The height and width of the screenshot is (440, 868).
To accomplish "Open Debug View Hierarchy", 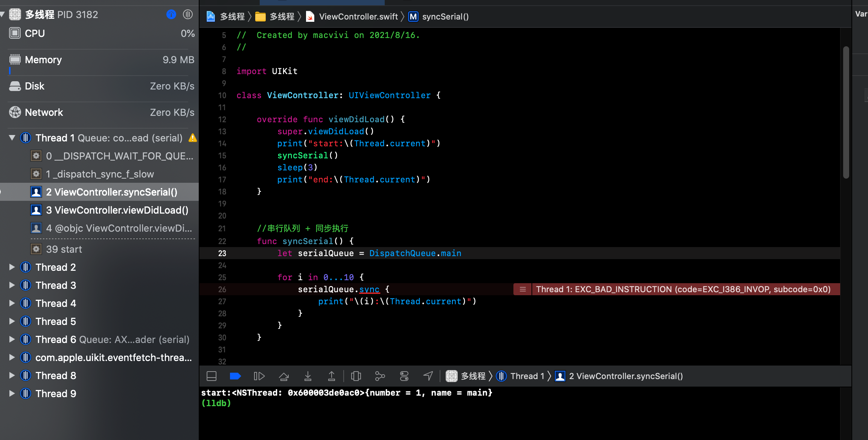I will coord(356,376).
